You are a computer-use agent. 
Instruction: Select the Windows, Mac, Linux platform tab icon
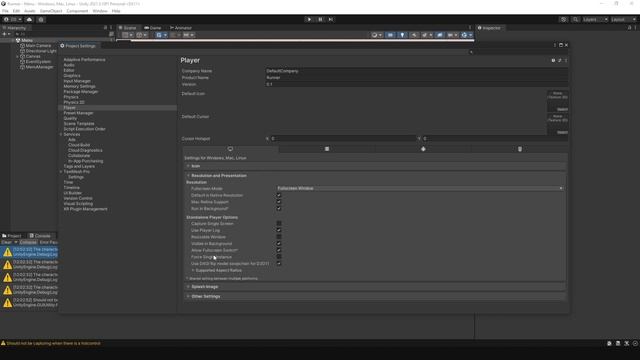point(230,149)
